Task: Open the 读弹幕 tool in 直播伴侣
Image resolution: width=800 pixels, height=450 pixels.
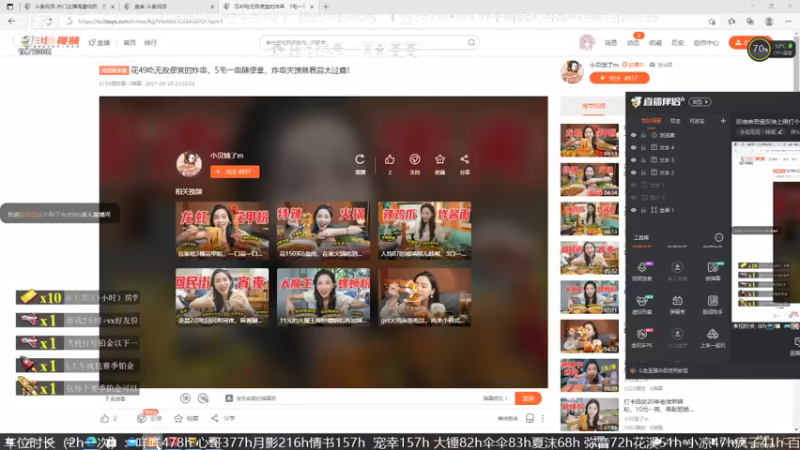Action: click(x=712, y=270)
